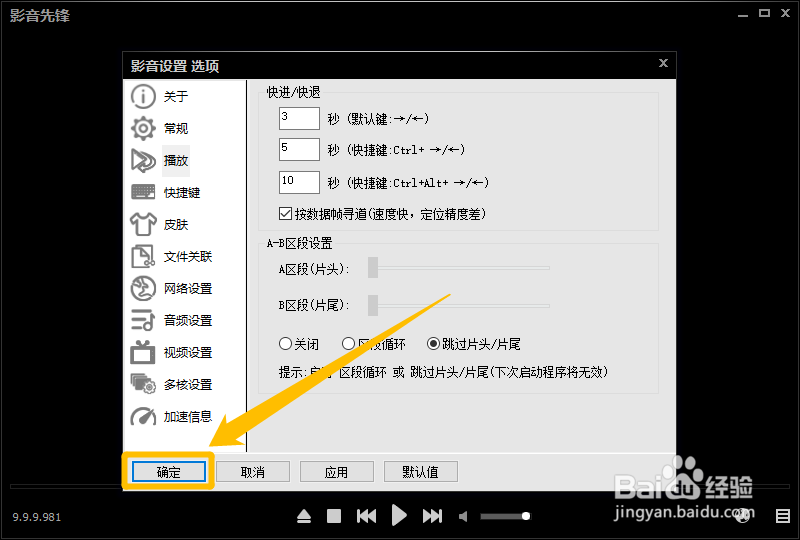The width and height of the screenshot is (800, 540).
Task: Skip to next track in player
Action: coord(432,516)
